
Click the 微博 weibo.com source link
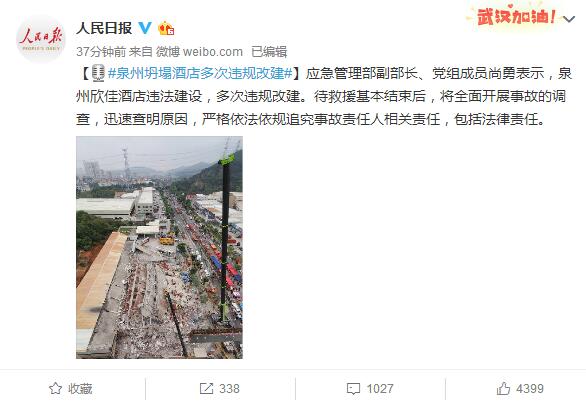(199, 52)
